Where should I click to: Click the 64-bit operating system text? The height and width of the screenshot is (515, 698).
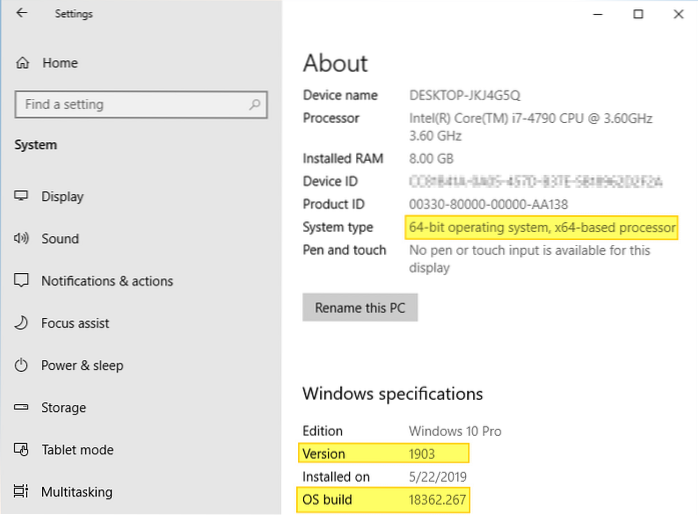[x=542, y=227]
